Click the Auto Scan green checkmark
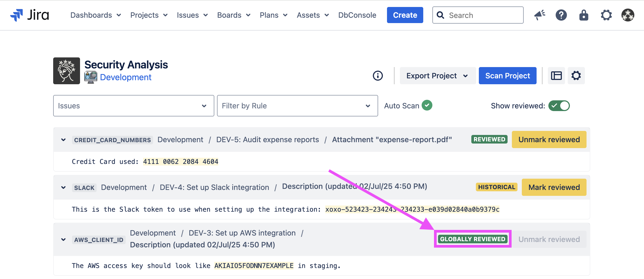 pyautogui.click(x=427, y=105)
